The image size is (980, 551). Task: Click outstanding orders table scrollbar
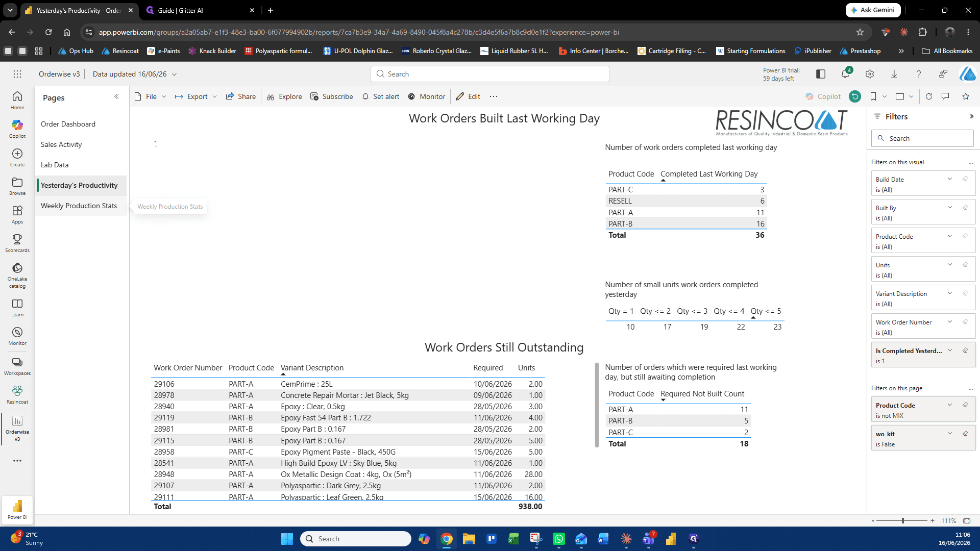point(597,405)
